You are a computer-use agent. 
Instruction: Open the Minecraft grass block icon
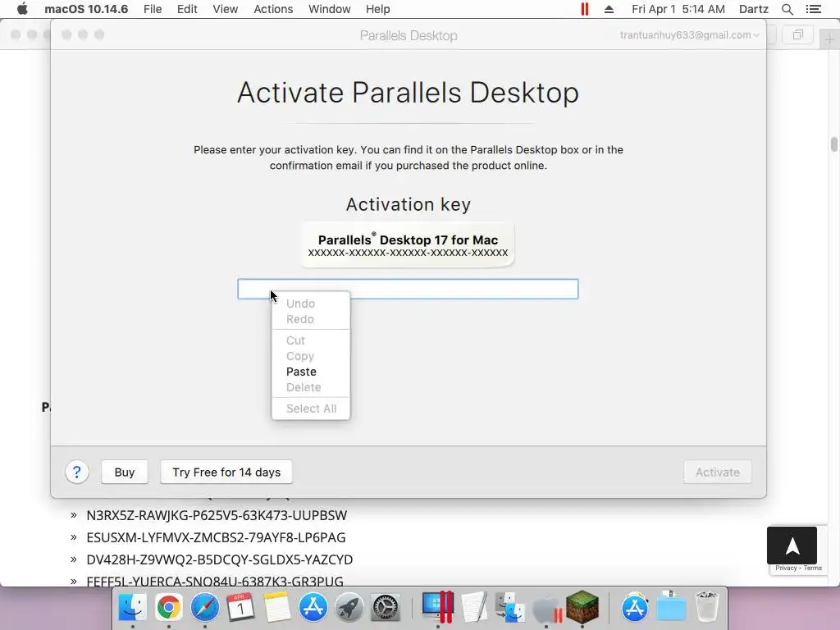582,607
